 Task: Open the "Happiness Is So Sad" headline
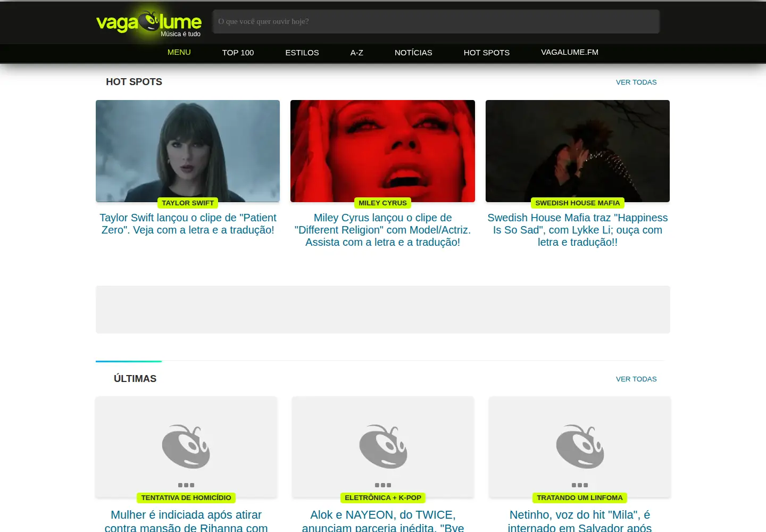[x=578, y=230]
